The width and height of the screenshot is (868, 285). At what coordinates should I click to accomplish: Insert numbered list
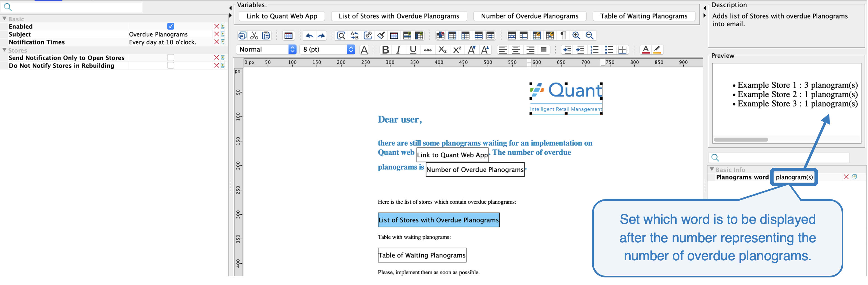click(x=594, y=50)
